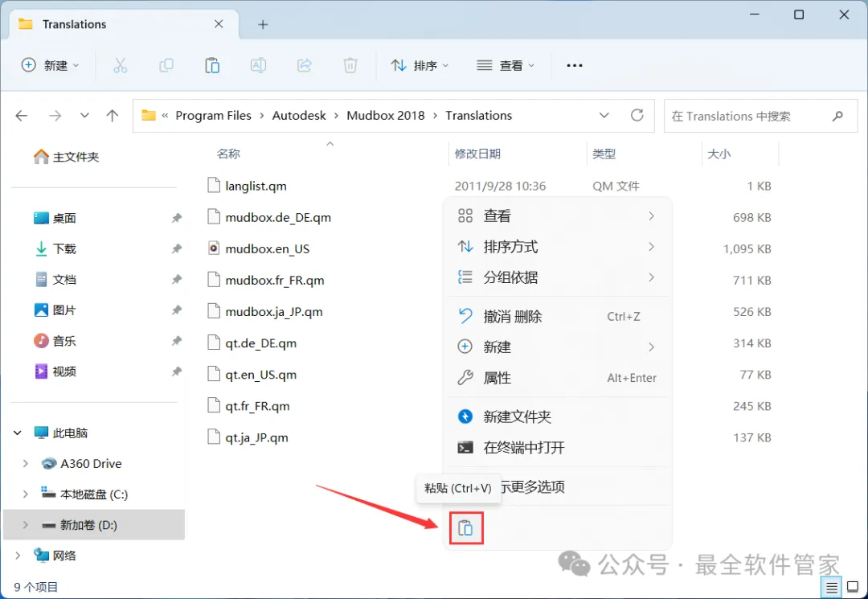This screenshot has width=868, height=599.
Task: Open the 排序 sort dropdown
Action: (x=420, y=65)
